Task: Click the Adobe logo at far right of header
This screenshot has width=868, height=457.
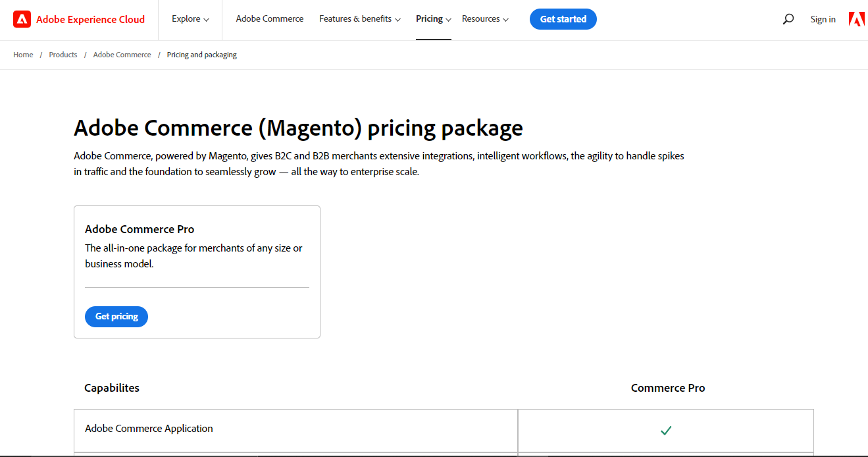Action: [x=856, y=19]
